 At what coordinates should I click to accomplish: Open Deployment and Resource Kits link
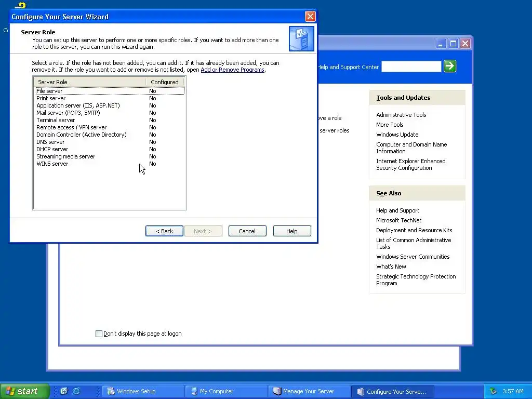(414, 230)
